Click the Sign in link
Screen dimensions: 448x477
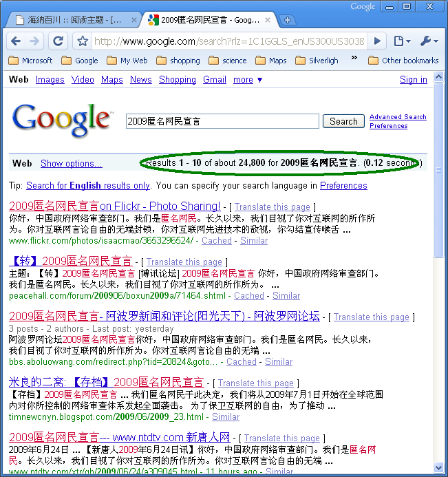pos(414,80)
